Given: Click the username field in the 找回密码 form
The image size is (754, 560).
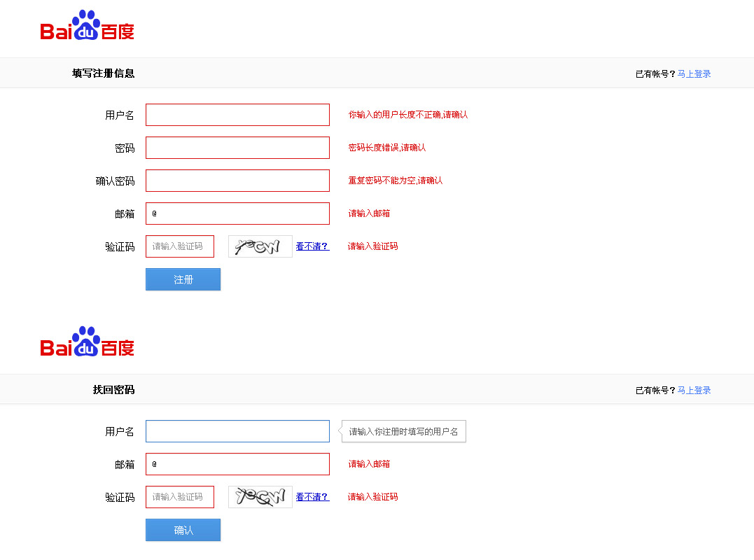Looking at the screenshot, I should pos(237,431).
